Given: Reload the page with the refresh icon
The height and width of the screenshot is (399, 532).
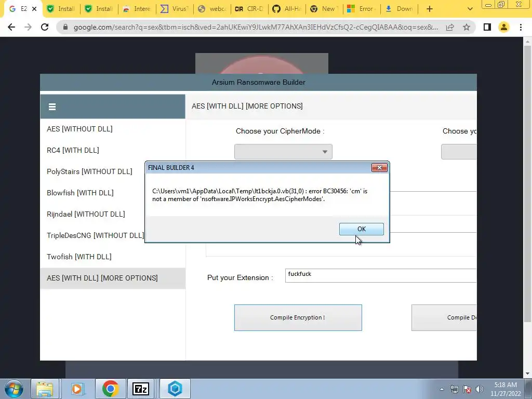Looking at the screenshot, I should pos(45,27).
